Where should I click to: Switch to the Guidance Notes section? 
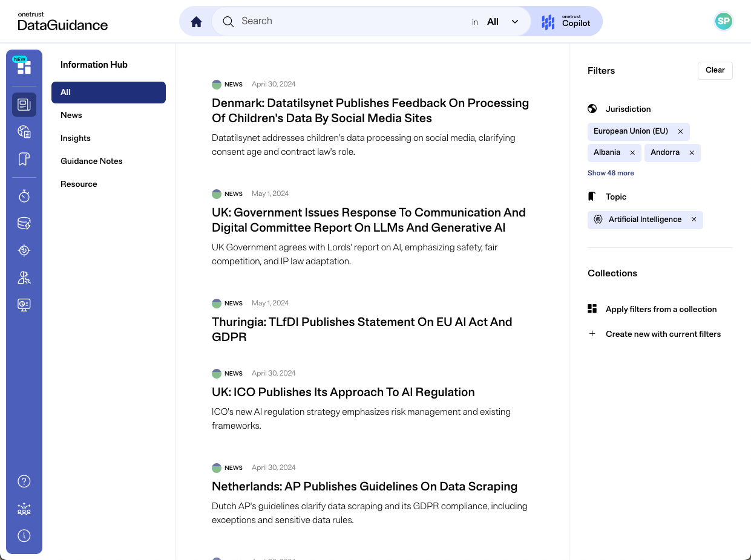click(x=91, y=161)
